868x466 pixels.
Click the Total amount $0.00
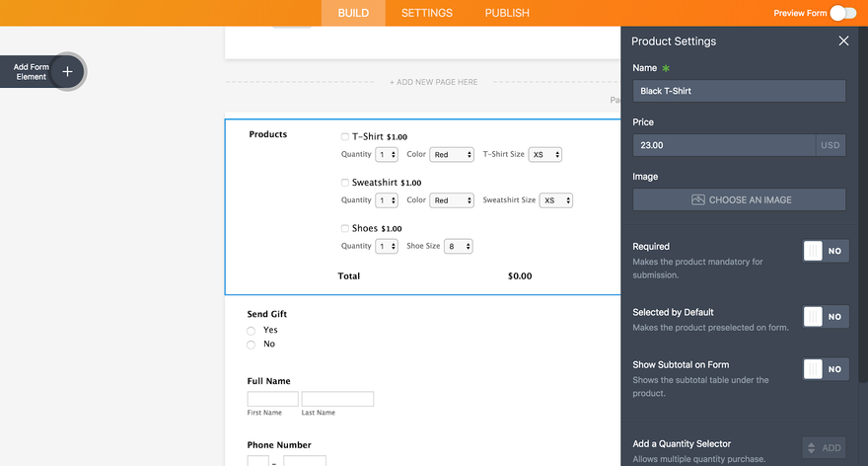[x=520, y=275]
